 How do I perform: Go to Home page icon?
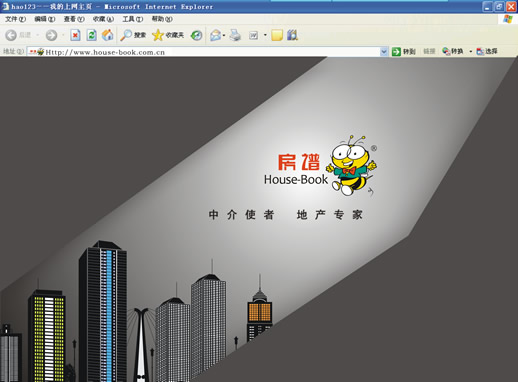[107, 35]
